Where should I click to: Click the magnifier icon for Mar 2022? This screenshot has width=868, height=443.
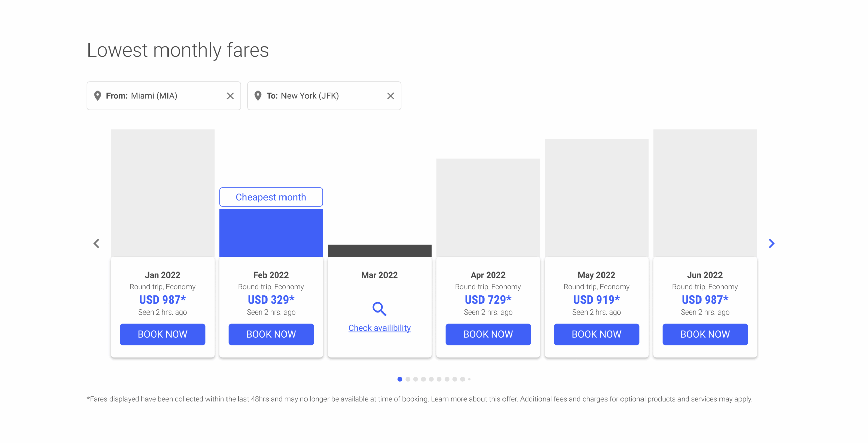[379, 309]
